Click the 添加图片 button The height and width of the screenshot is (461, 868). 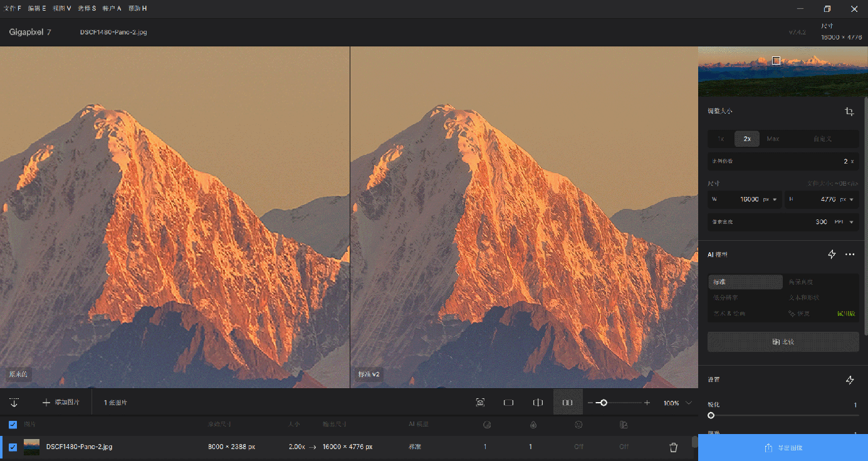[61, 403]
